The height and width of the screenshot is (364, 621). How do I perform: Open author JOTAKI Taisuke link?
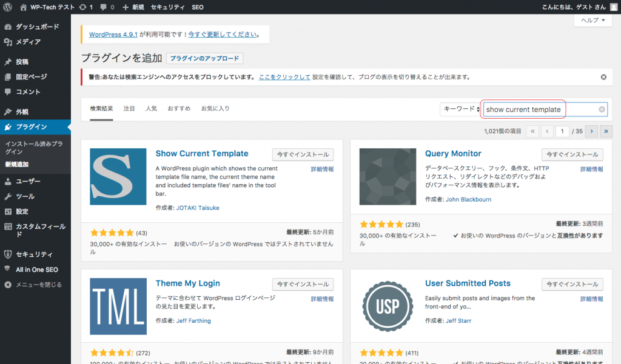[198, 208]
